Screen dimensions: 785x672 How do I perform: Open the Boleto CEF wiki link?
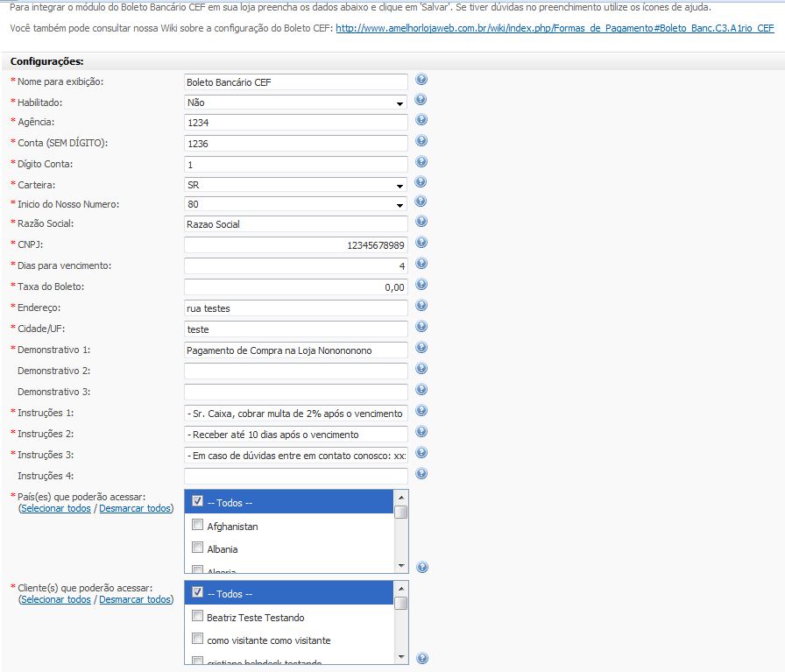pos(555,28)
